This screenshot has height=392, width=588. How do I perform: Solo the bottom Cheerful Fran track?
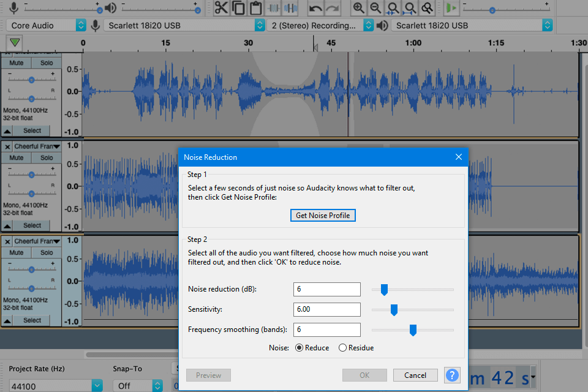click(47, 252)
